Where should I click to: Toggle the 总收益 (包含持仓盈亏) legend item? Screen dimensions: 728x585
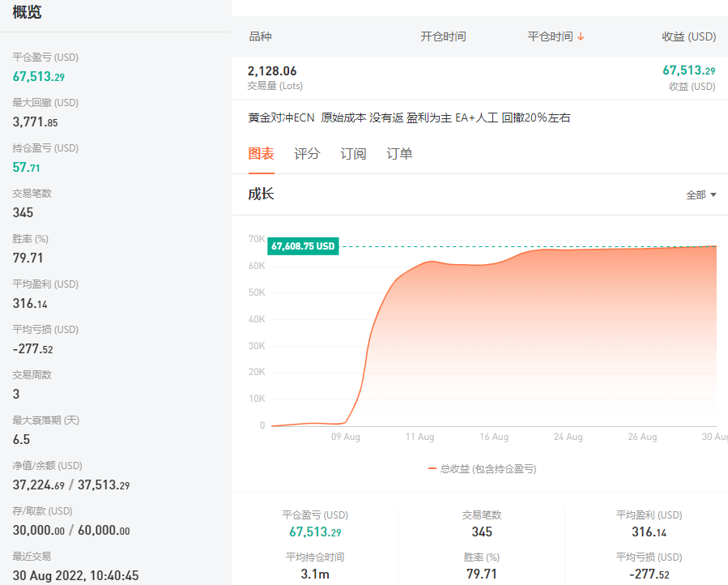(482, 469)
